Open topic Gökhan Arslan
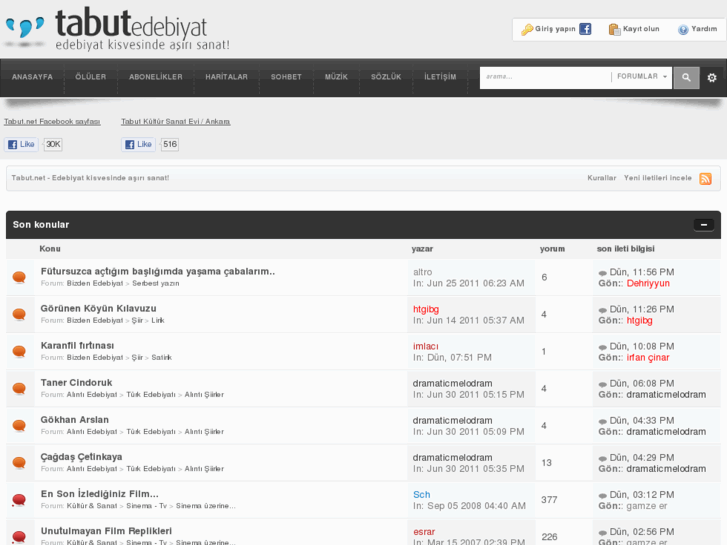Viewport: 727px width, 545px height. (75, 420)
